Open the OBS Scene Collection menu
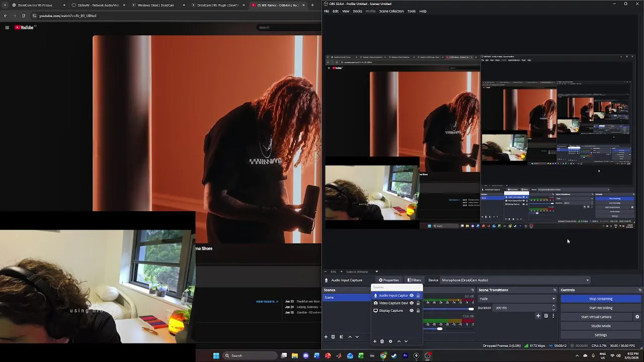 coord(391,11)
